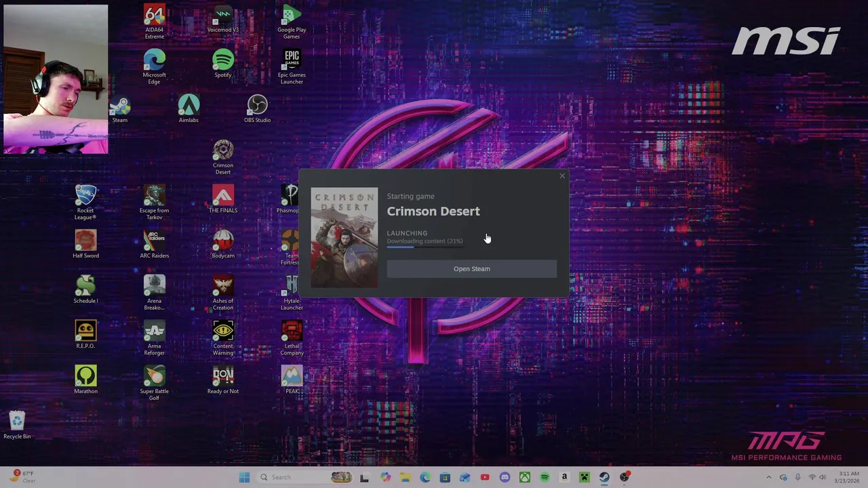Open AIDA64 Extreme desktop icon
Viewport: 868px width, 488px height.
coord(154,22)
